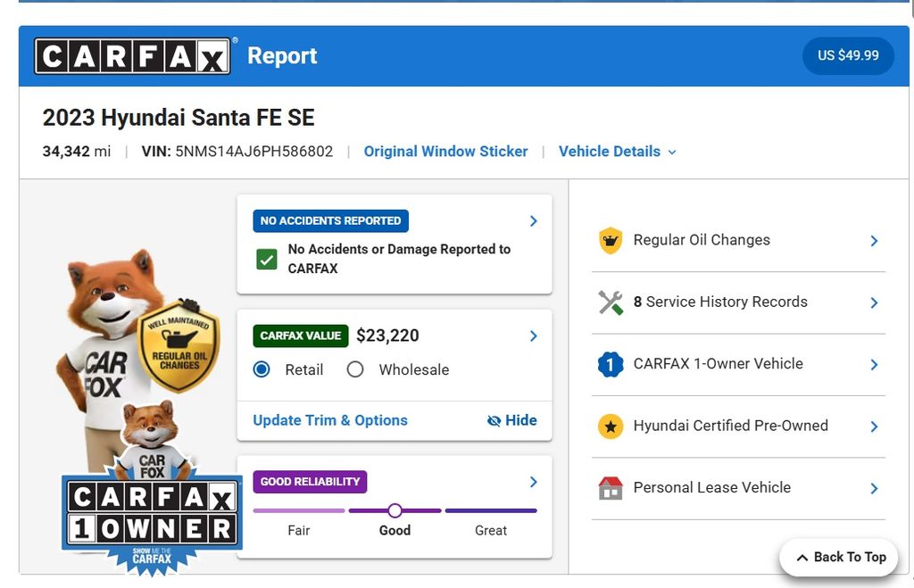Viewport: 914px width, 588px height.
Task: Open the Good Reliability chevron arrow
Action: coord(534,481)
